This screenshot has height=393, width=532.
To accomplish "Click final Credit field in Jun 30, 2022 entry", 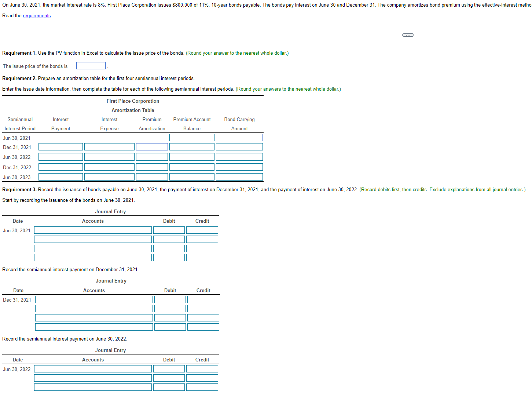I will [202, 387].
